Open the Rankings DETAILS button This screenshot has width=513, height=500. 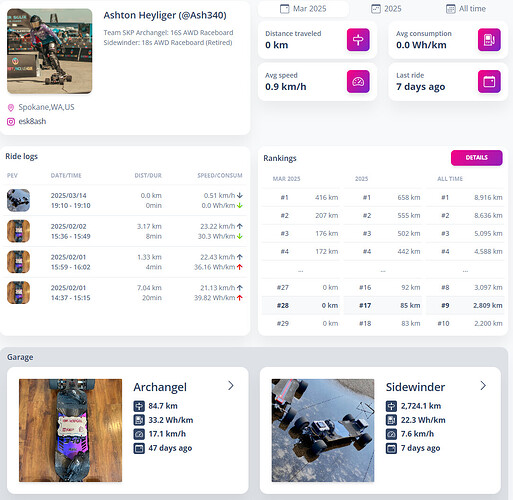pos(476,158)
